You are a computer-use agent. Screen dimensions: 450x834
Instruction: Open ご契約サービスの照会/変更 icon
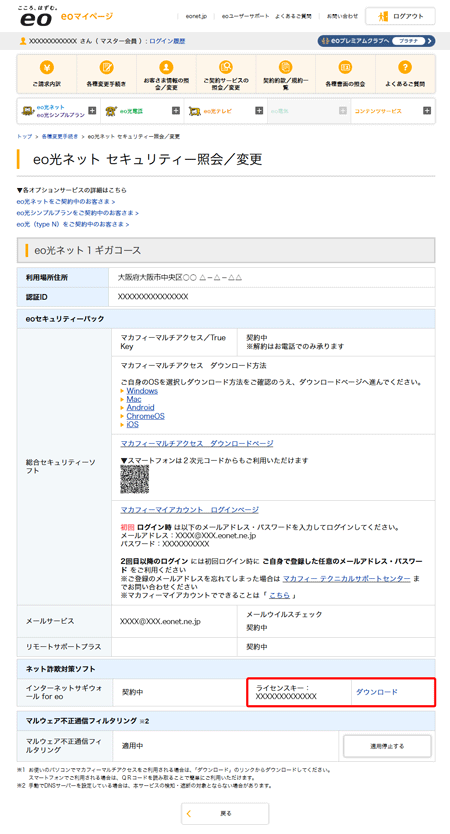point(226,68)
